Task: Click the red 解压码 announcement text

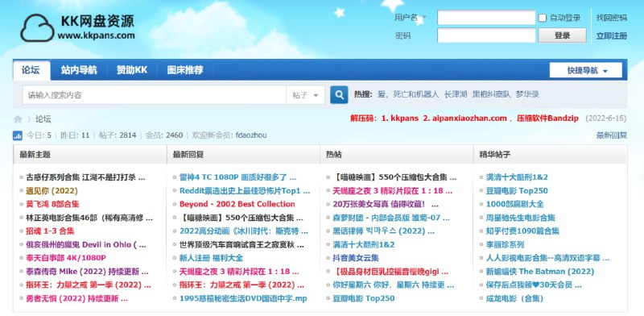Action: click(464, 118)
